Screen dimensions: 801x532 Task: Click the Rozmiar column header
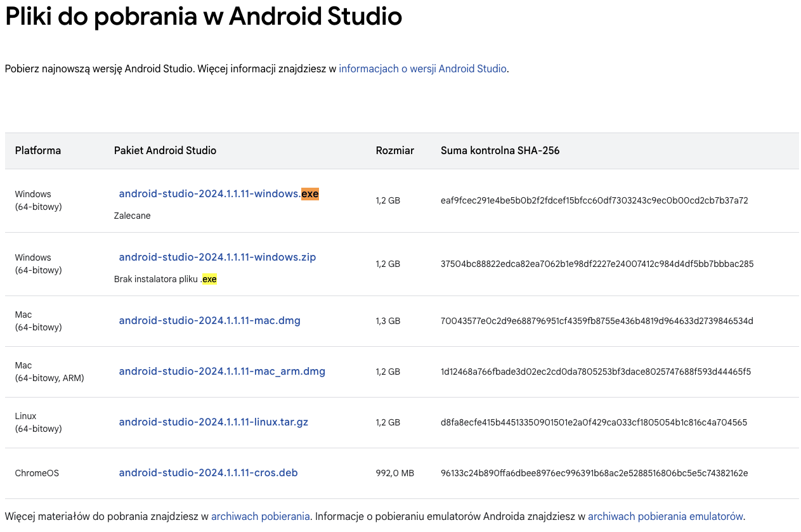point(395,150)
